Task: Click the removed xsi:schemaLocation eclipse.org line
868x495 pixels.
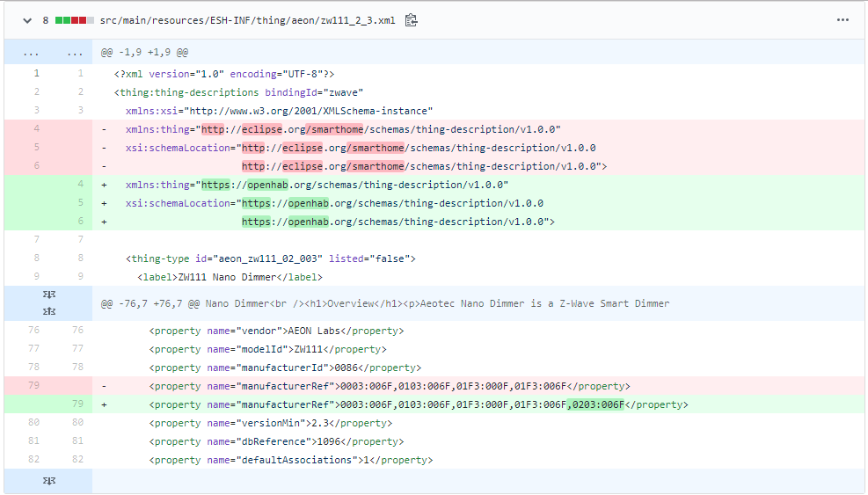Action: click(x=361, y=148)
